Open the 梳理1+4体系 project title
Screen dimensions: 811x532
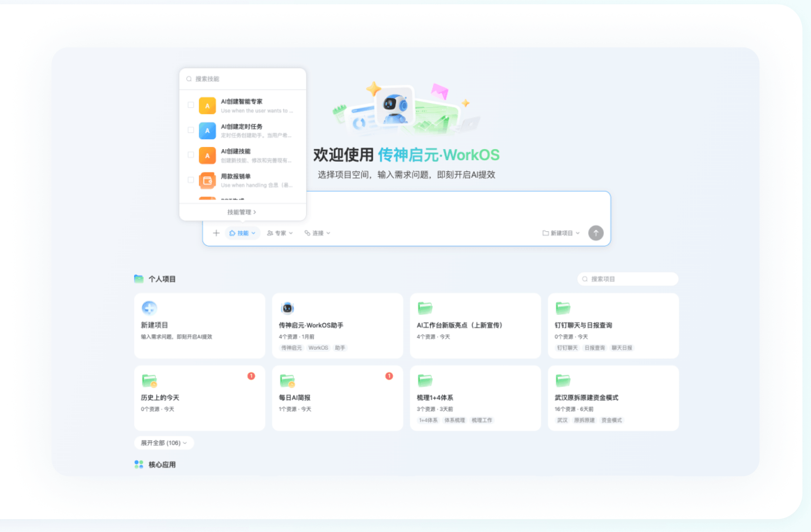pos(435,398)
